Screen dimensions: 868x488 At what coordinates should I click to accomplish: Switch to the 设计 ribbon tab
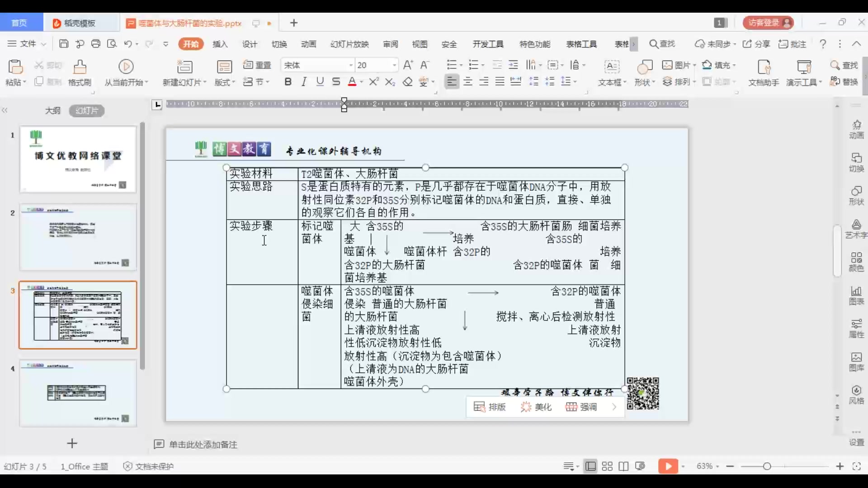click(249, 44)
